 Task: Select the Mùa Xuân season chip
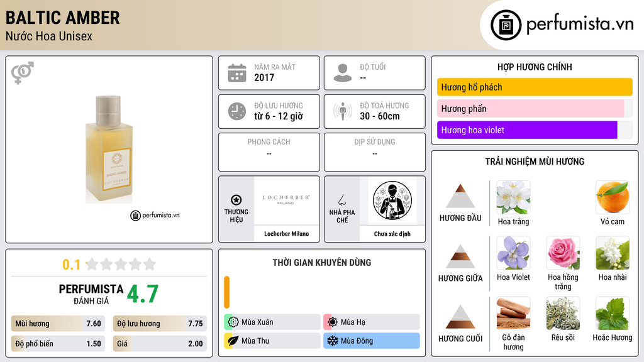tap(272, 322)
